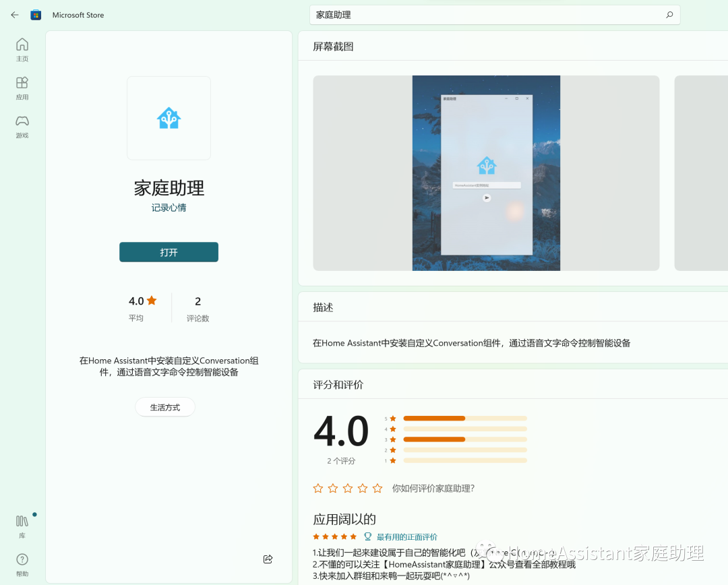Open the 游戏 games section
The height and width of the screenshot is (585, 728).
[22, 127]
